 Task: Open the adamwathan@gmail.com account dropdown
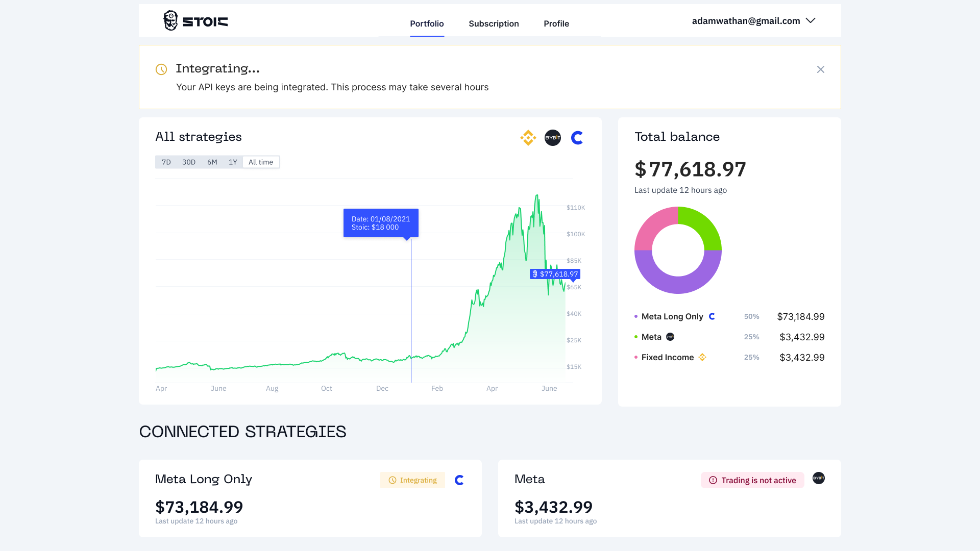point(754,21)
